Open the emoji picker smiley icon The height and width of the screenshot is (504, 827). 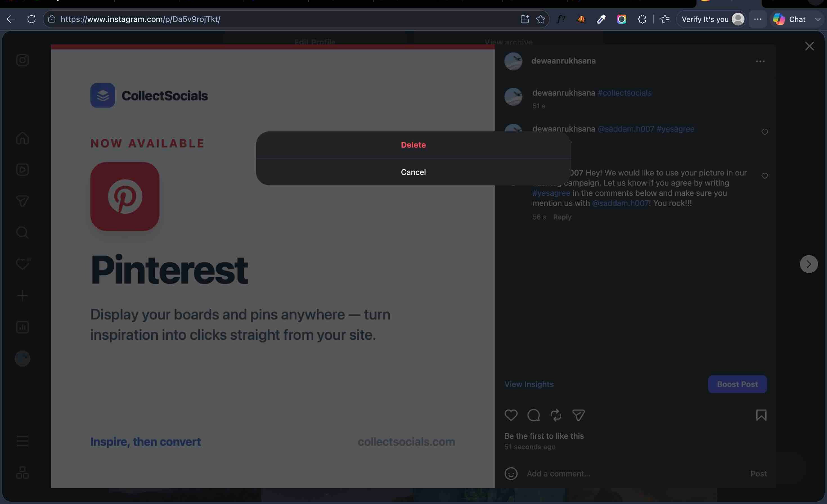click(x=511, y=473)
